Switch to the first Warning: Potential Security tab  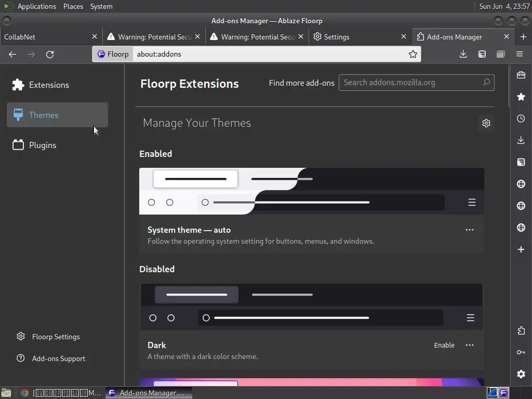coord(154,37)
